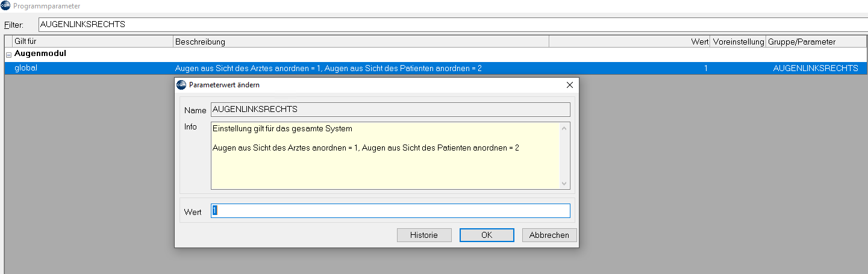Click the Filter input field
The width and height of the screenshot is (868, 274).
(x=453, y=25)
